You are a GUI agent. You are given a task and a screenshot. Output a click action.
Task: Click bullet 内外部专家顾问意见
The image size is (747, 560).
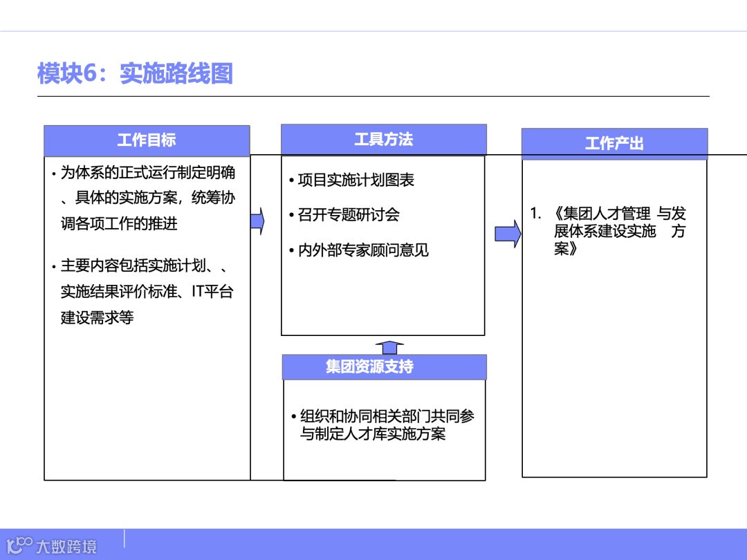(x=363, y=250)
